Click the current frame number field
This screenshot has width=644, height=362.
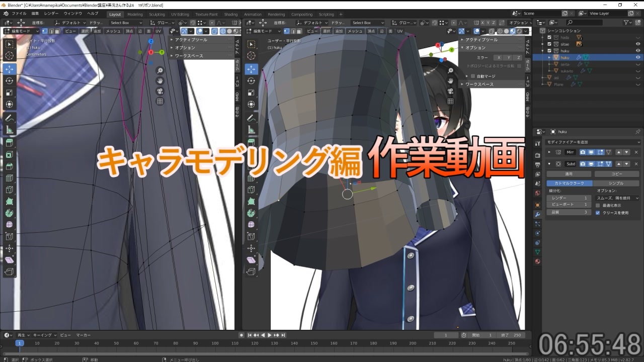[x=445, y=335]
